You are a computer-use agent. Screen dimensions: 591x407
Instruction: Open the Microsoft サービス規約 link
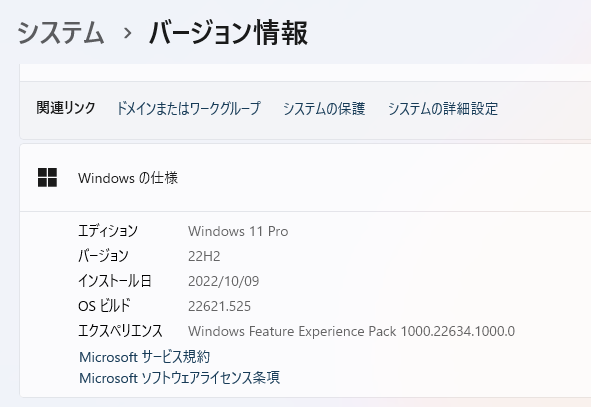(144, 357)
